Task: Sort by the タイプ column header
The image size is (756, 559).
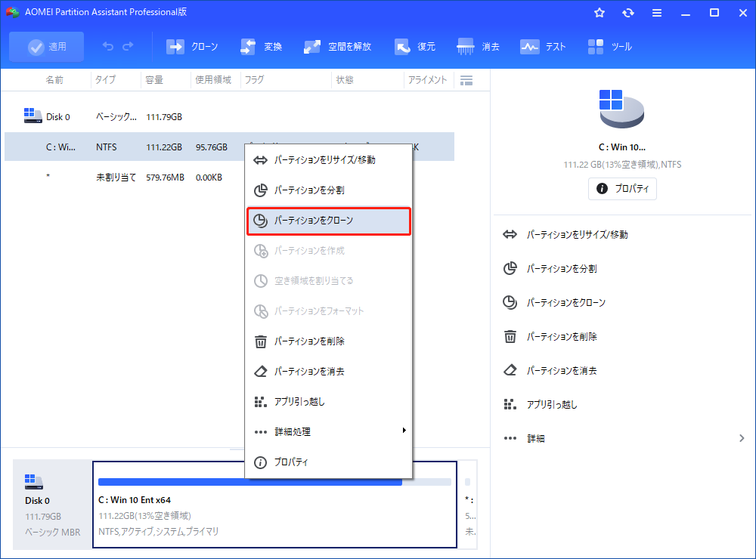Action: point(105,80)
